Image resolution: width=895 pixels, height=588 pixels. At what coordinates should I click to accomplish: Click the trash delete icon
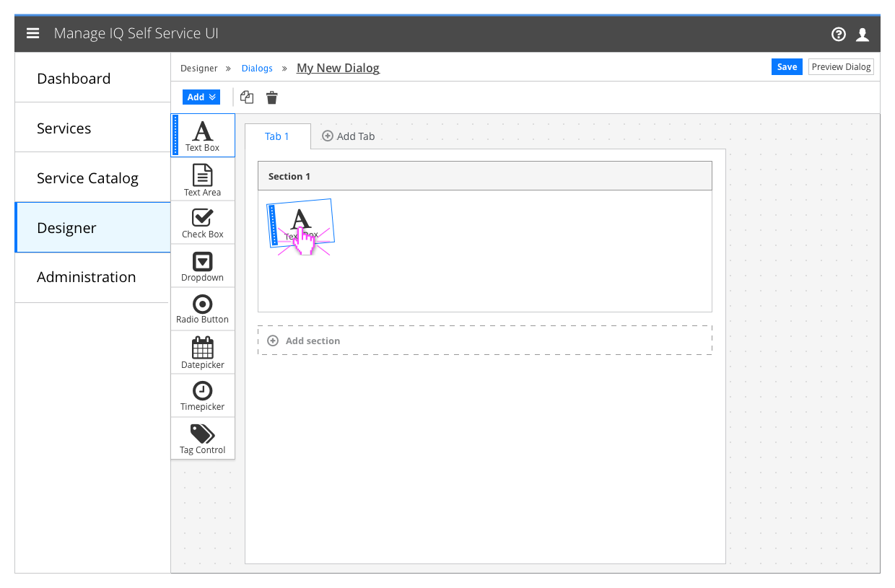coord(272,97)
